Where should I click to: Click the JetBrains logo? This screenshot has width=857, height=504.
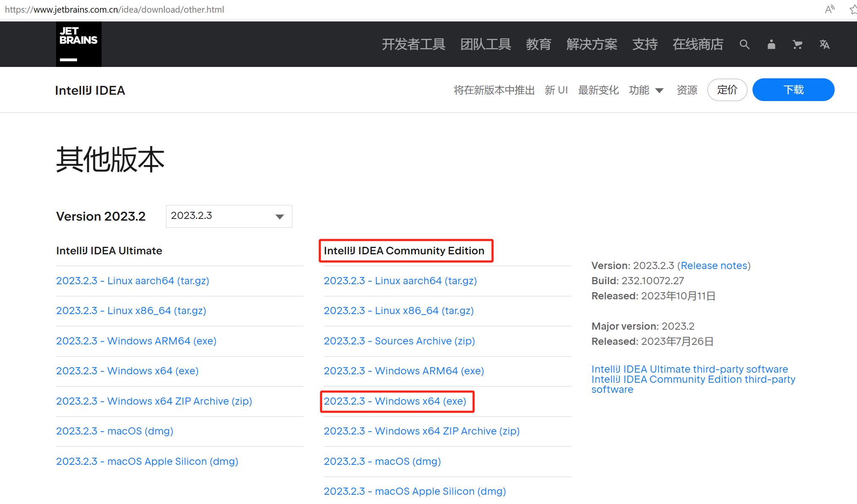pyautogui.click(x=78, y=44)
